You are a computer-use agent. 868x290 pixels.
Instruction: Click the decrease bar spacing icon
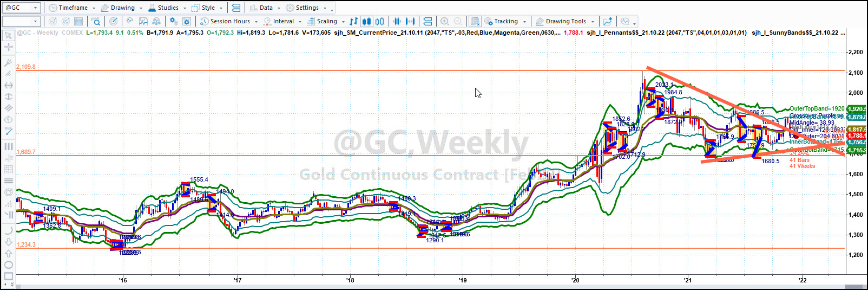(x=397, y=21)
